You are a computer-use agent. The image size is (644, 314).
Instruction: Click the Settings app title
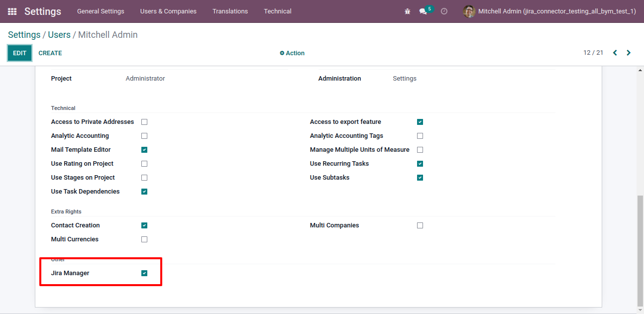43,11
